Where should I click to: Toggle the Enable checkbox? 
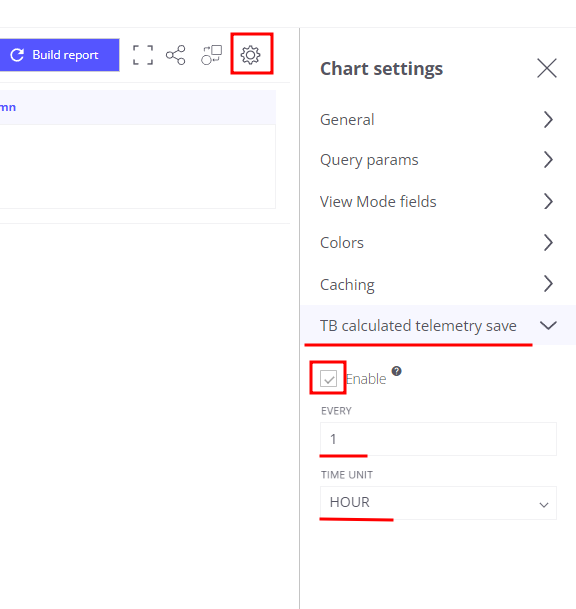[x=328, y=378]
